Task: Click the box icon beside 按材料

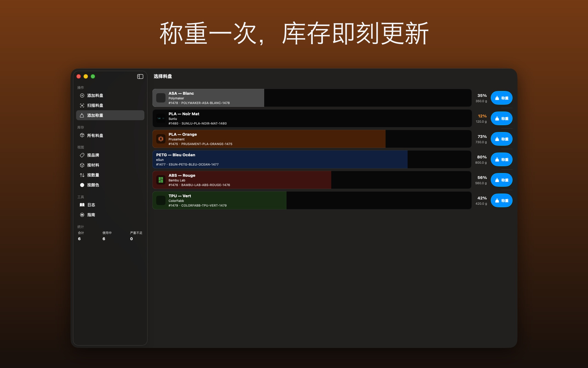Action: click(x=82, y=165)
